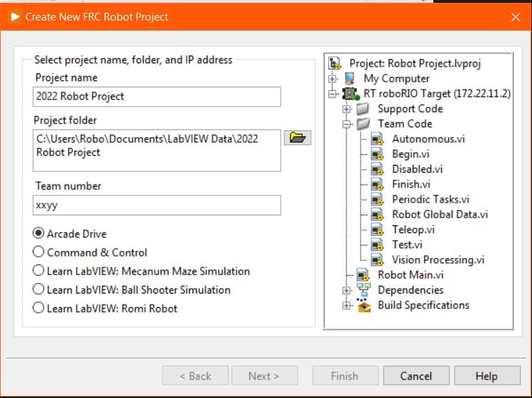The width and height of the screenshot is (532, 398).
Task: Select the Support Code label in tree
Action: (x=411, y=109)
